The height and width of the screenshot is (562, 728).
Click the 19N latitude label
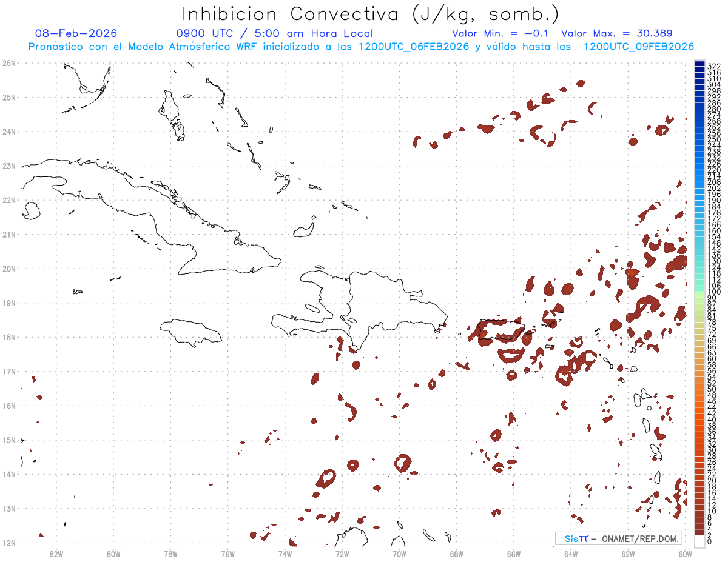[8, 303]
